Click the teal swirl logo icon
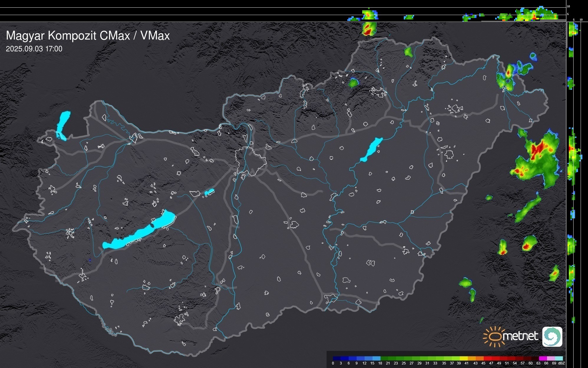Image resolution: width=588 pixels, height=368 pixels. 552,336
